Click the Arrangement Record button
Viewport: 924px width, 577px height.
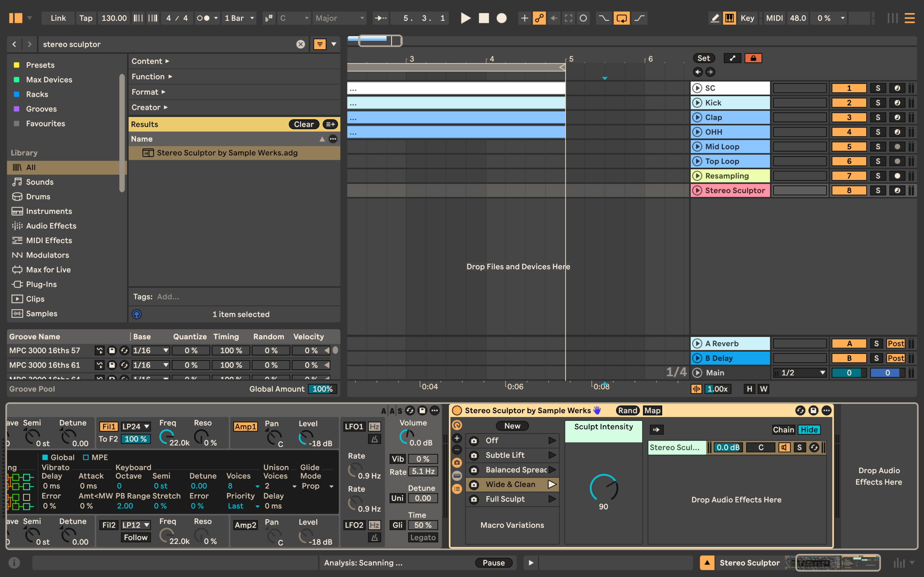(501, 18)
